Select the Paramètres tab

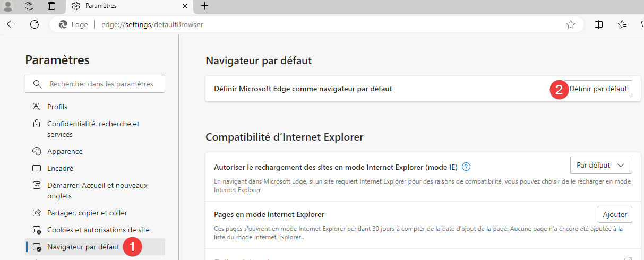(x=129, y=6)
